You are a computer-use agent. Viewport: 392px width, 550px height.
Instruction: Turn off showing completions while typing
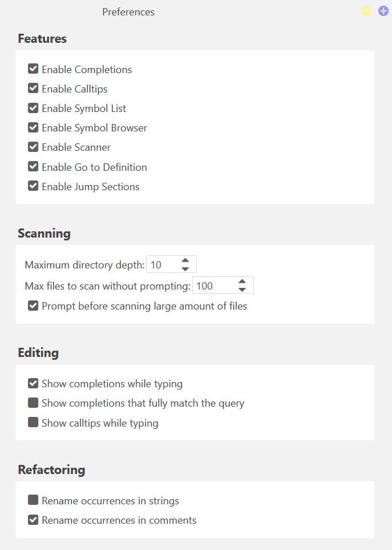click(x=33, y=383)
